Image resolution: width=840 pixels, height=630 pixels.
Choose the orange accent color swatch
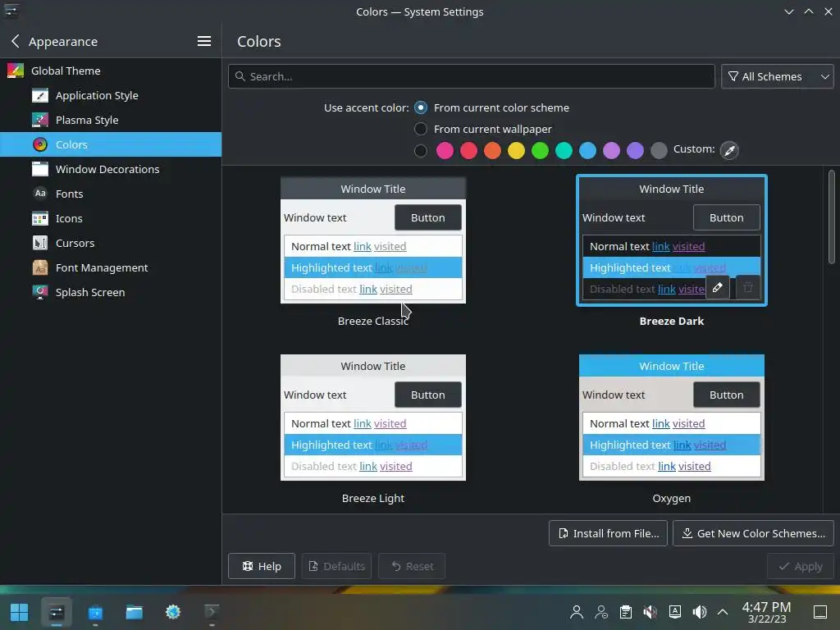coord(492,151)
